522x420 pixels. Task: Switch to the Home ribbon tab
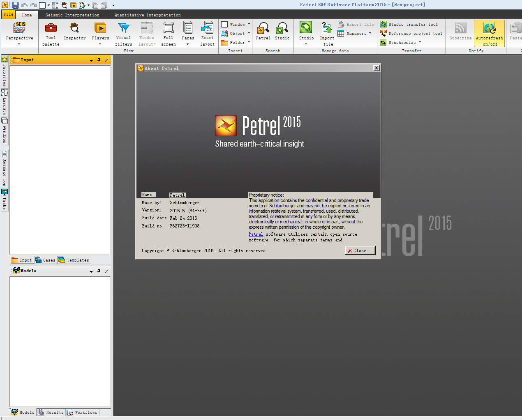27,15
